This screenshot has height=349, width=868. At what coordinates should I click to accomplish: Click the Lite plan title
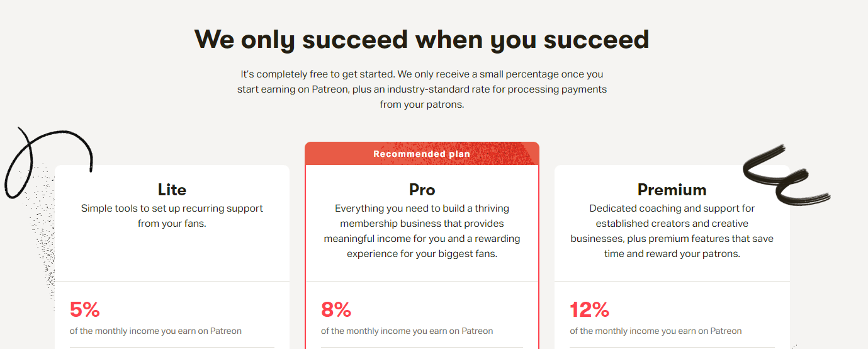[172, 190]
